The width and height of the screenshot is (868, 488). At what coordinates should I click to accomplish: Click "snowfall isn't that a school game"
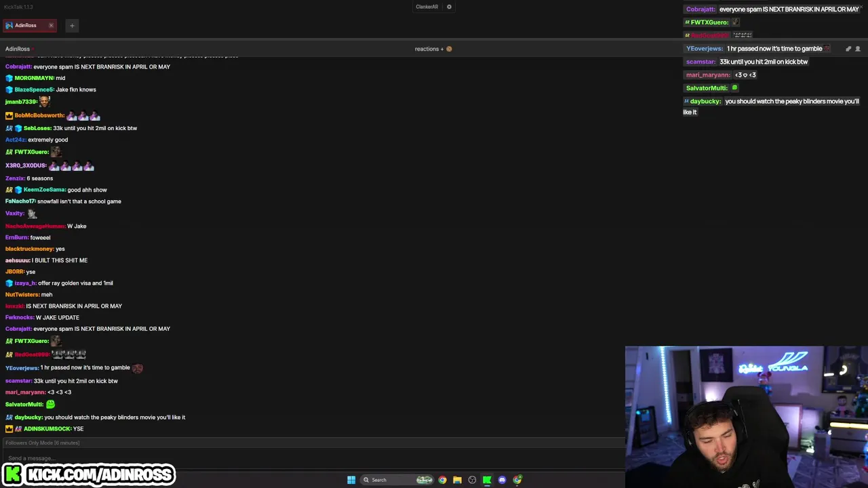(x=79, y=201)
